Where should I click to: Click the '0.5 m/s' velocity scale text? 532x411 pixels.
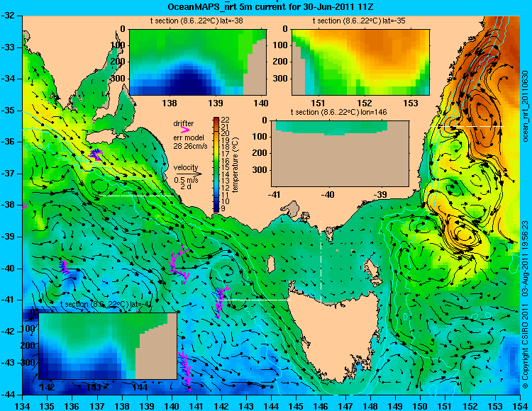click(186, 180)
